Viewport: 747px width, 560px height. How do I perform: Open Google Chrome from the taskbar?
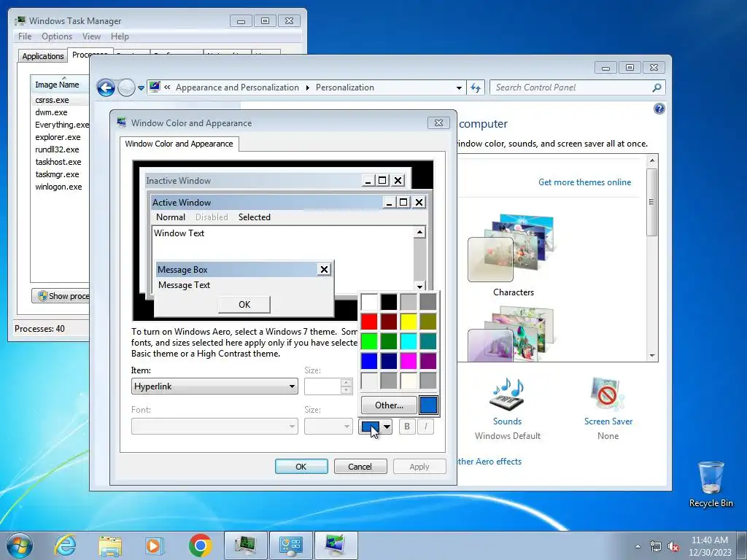[x=200, y=545]
